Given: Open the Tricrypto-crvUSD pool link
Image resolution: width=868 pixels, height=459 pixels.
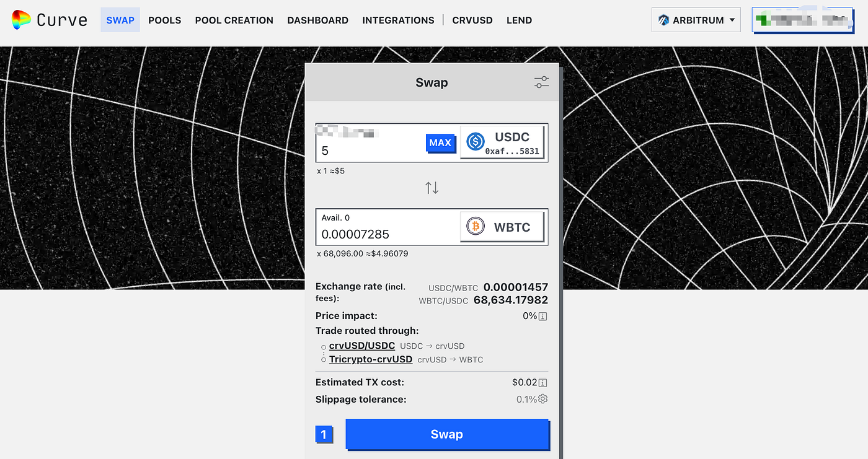Looking at the screenshot, I should tap(371, 359).
